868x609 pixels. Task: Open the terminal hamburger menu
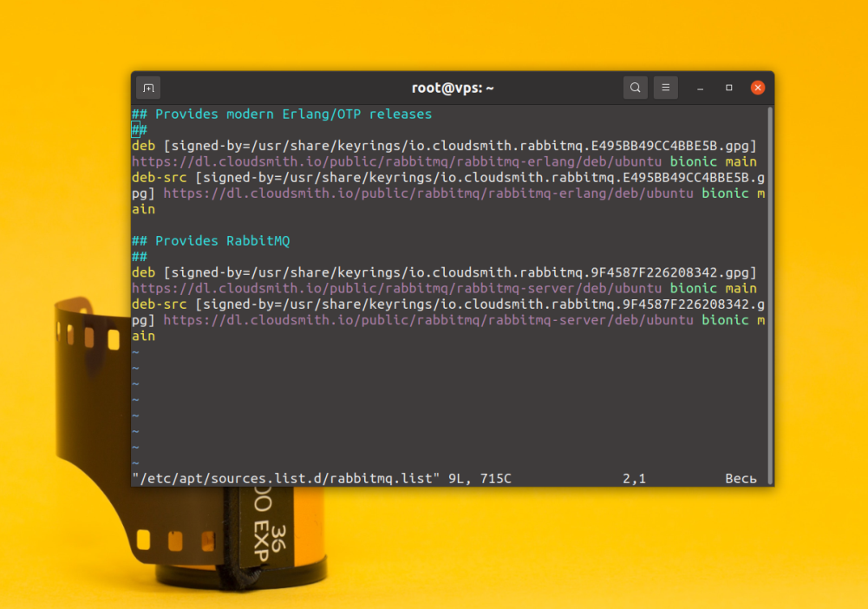coord(665,88)
